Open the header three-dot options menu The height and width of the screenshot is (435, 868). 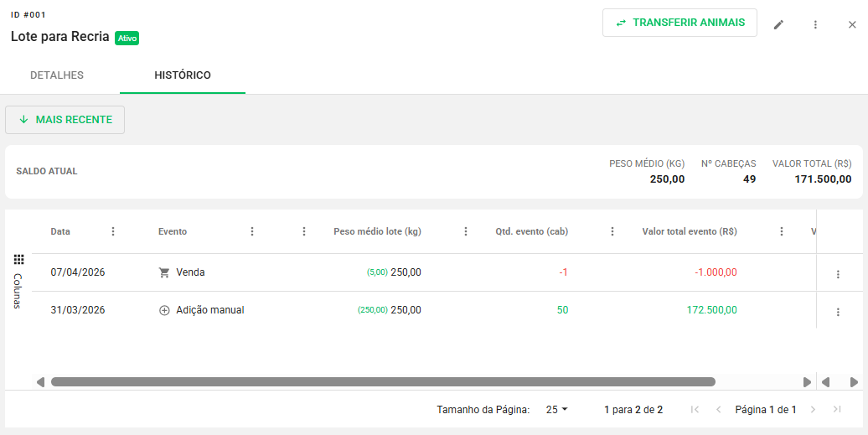(x=815, y=24)
